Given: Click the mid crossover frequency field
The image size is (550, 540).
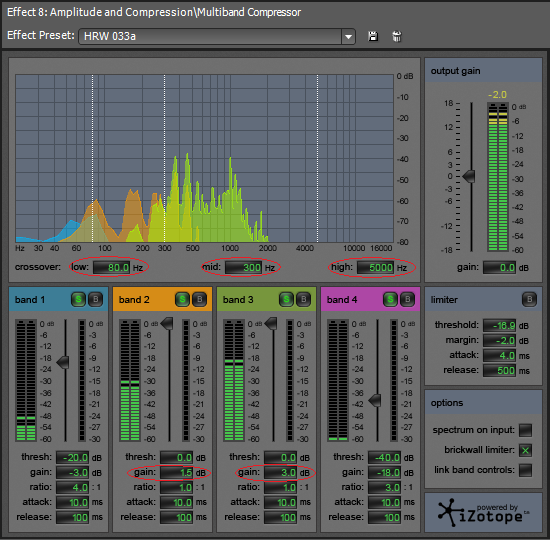Looking at the screenshot, I should pyautogui.click(x=243, y=268).
